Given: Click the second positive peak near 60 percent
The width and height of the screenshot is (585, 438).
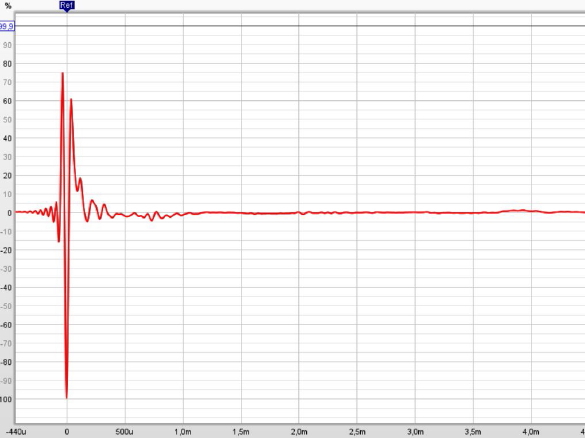Looking at the screenshot, I should (x=71, y=100).
